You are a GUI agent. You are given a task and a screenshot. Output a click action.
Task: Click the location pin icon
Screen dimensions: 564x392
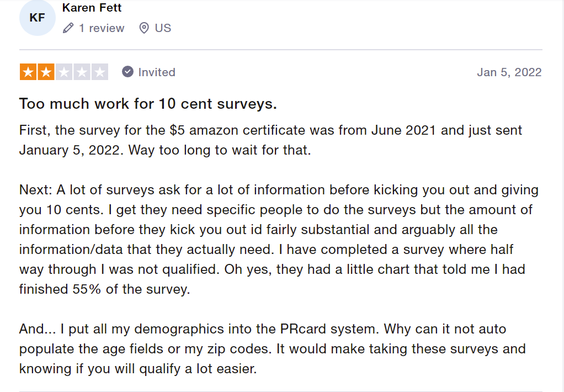click(144, 28)
